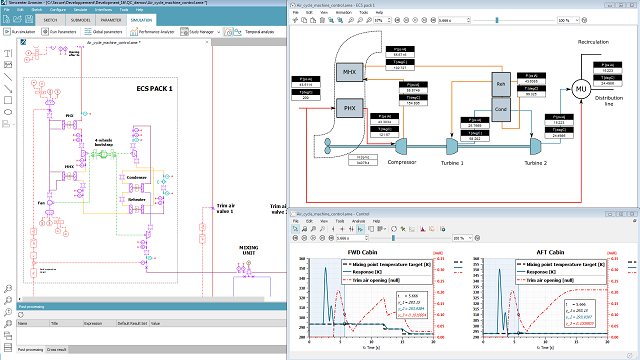Open the Analysis menu in Control window

click(x=358, y=221)
